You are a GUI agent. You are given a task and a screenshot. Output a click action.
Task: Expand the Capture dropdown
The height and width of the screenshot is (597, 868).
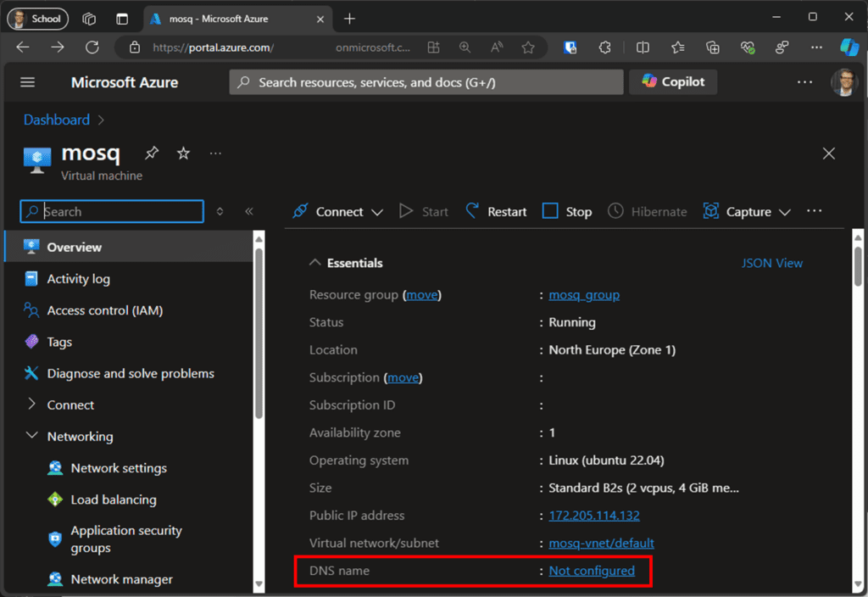coord(785,212)
